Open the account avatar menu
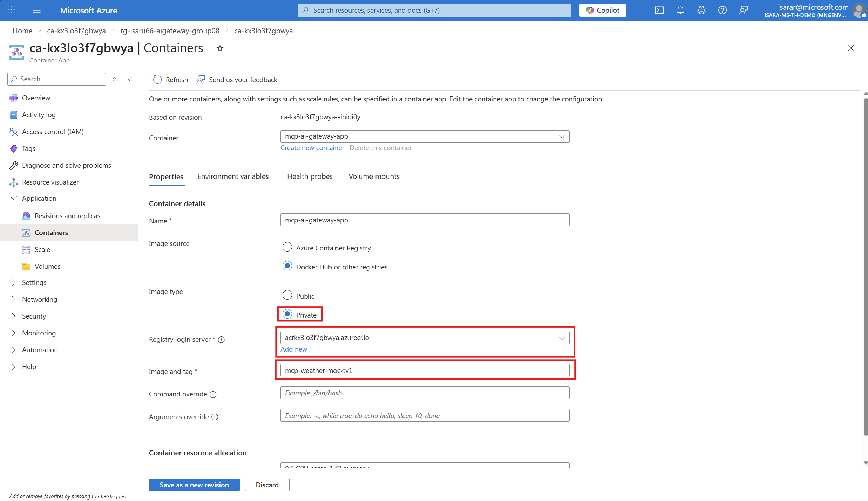 859,10
